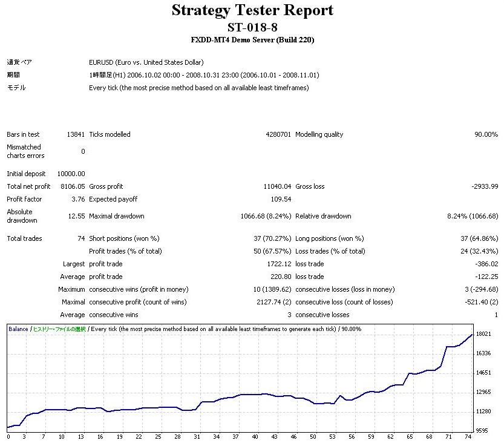Click the Balance legend label in chart
Screen dimensions: 504x446
click(x=18, y=329)
